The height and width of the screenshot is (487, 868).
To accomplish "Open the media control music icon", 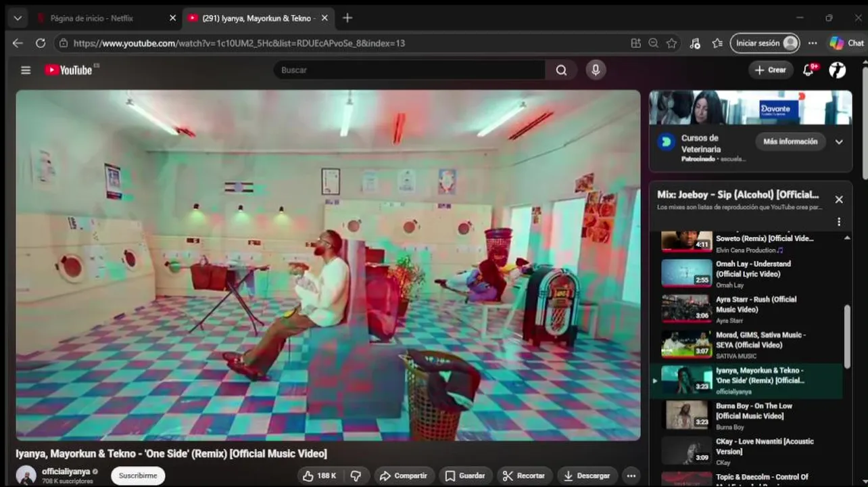I will tap(695, 43).
